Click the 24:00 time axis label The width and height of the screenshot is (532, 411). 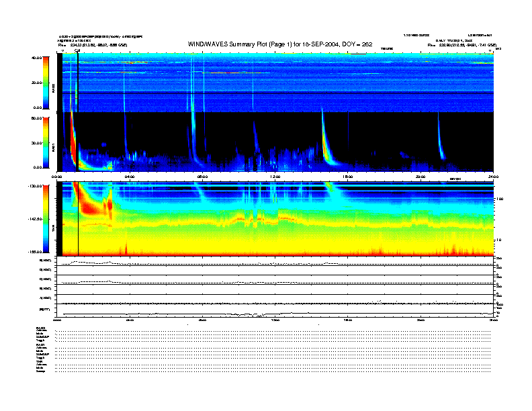click(x=492, y=177)
